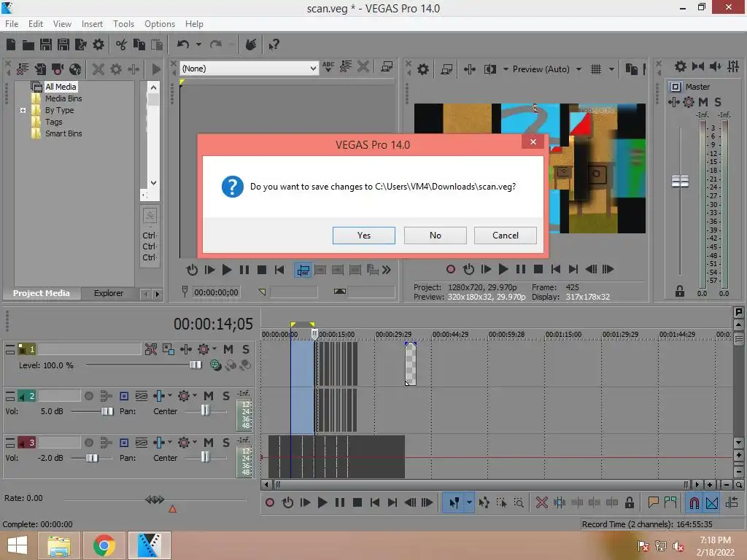The width and height of the screenshot is (747, 560).
Task: Open the Insert menu
Action: coord(92,24)
